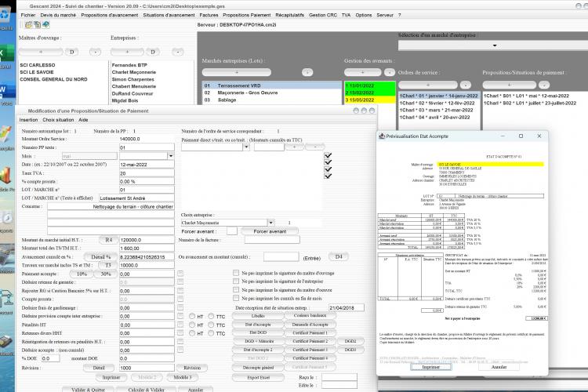Click the minus button under Propositions/Situations de paiement

(x=544, y=85)
